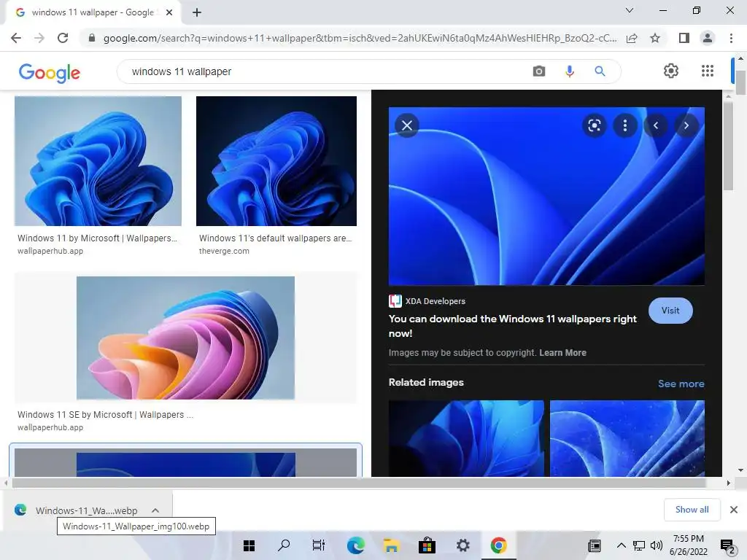
Task: Reload the current page
Action: coord(63,38)
